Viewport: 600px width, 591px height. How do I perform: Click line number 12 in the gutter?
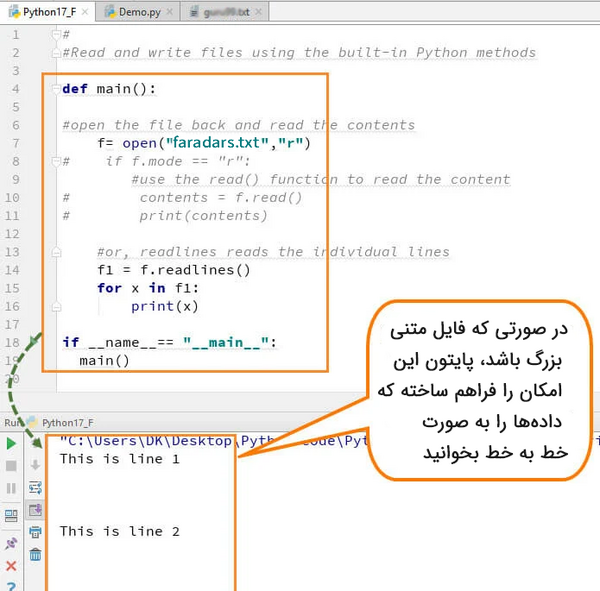(12, 234)
